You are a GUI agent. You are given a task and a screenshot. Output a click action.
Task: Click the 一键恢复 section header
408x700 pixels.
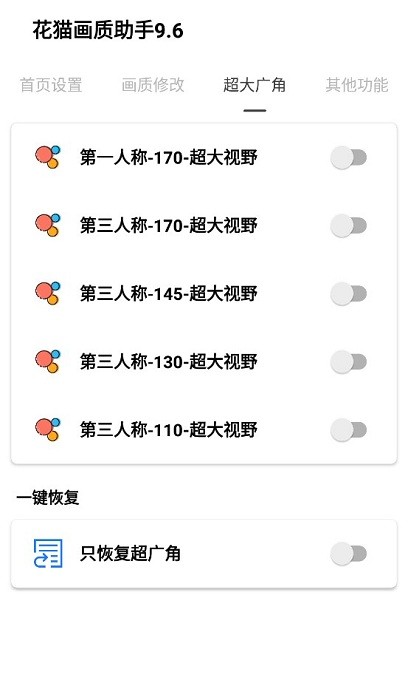[48, 497]
